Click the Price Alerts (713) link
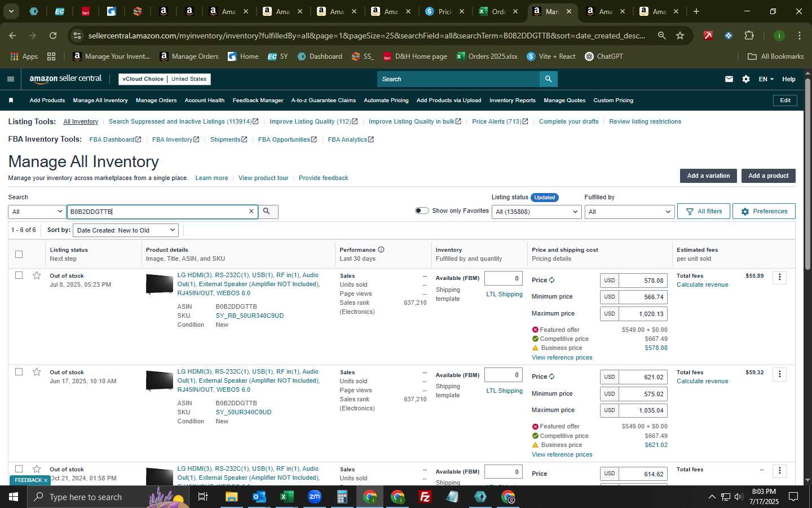Viewport: 812px width, 508px height. point(500,121)
